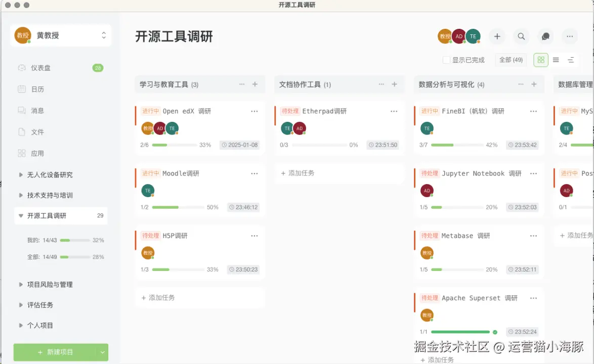Open the Open edX card options menu

coord(254,111)
